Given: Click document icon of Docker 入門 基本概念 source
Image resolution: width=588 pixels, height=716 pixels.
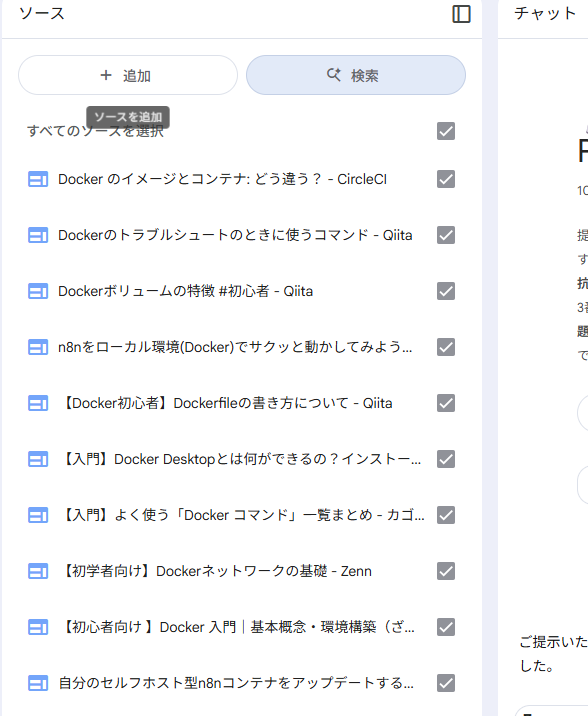Looking at the screenshot, I should (38, 627).
